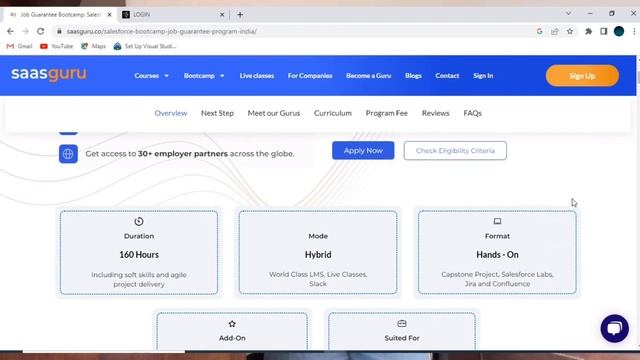Image resolution: width=640 pixels, height=360 pixels.
Task: Open the tab search chevron
Action: tap(568, 13)
